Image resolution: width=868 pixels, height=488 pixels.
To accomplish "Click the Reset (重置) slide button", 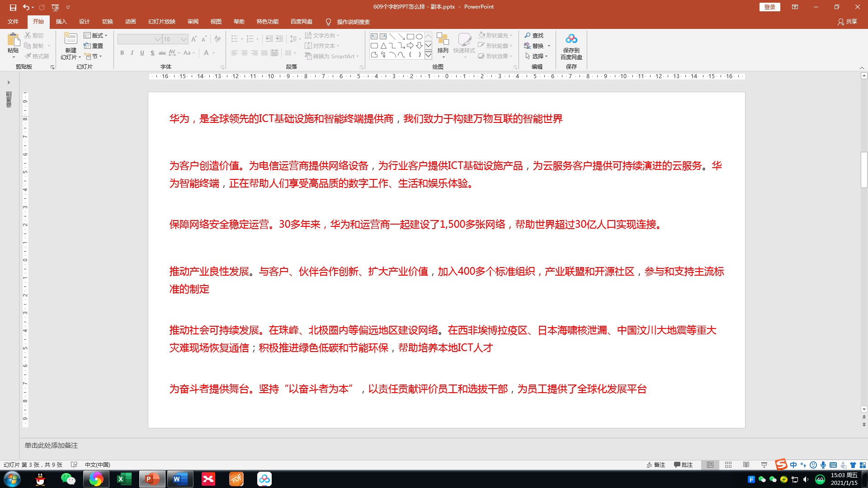I will click(x=94, y=46).
